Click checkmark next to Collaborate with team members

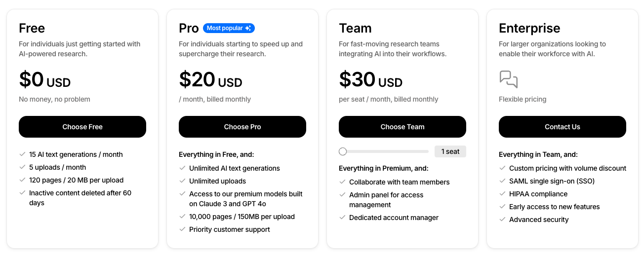point(342,182)
